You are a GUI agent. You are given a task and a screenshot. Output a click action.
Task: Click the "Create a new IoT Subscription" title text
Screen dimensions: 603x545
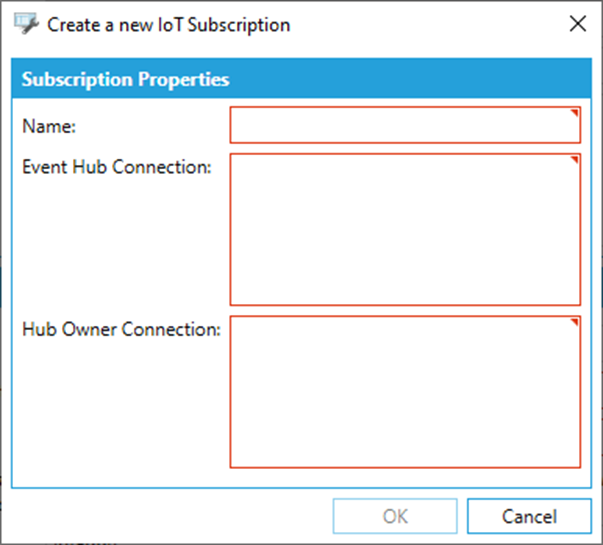pyautogui.click(x=169, y=24)
